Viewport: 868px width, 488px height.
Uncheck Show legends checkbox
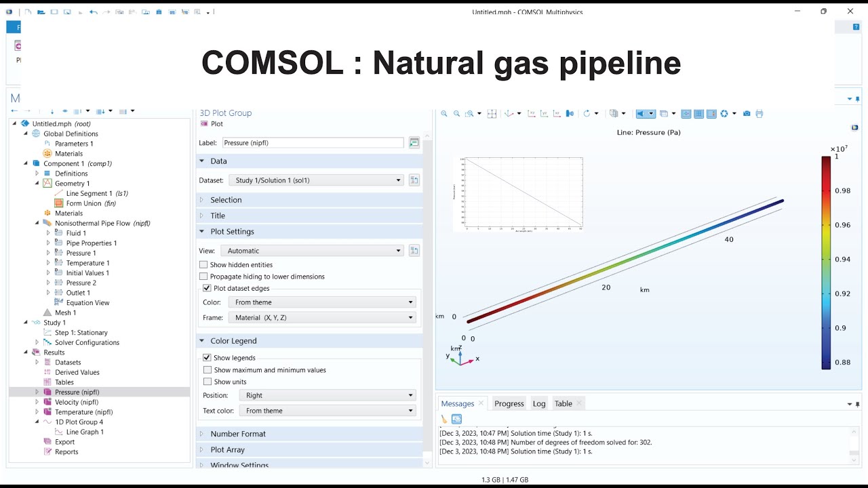[208, 358]
